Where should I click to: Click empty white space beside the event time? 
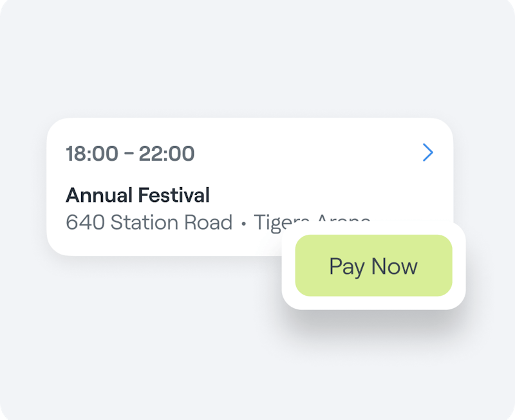tap(303, 154)
